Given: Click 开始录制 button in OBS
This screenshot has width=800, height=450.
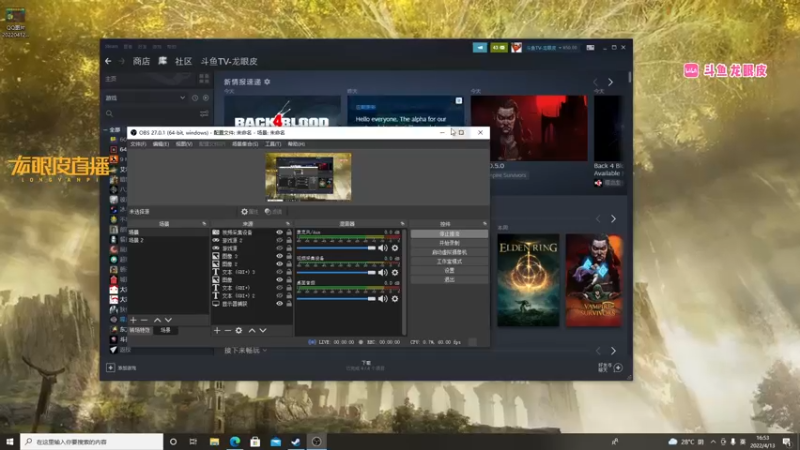Looking at the screenshot, I should [449, 243].
